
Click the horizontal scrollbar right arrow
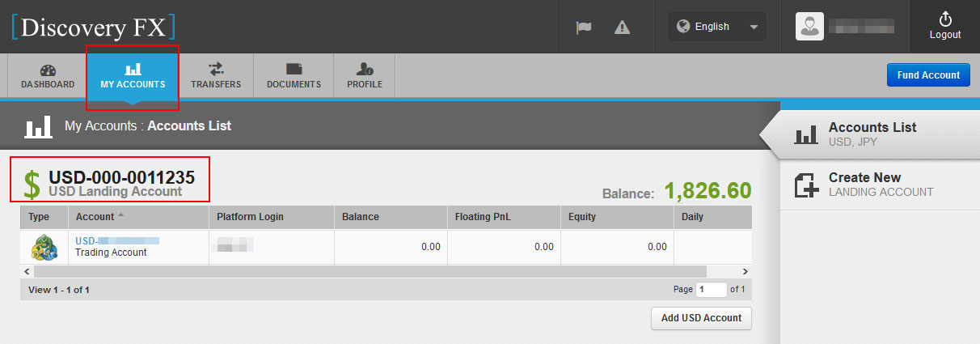coord(746,272)
